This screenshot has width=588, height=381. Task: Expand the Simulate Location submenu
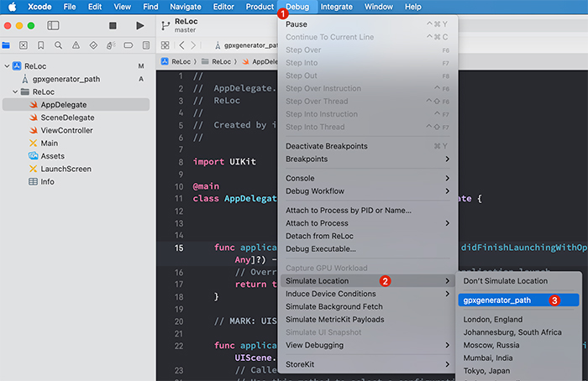pos(368,281)
